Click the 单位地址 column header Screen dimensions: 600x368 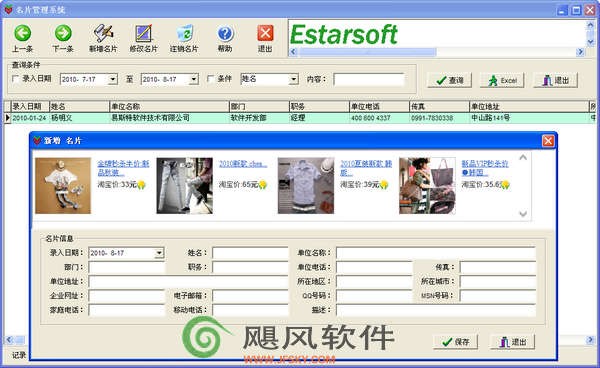click(529, 106)
